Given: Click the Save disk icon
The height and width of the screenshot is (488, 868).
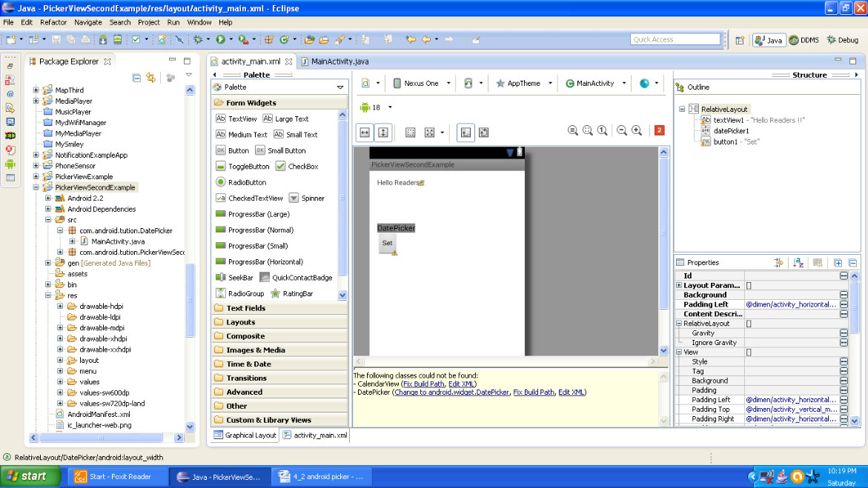Looking at the screenshot, I should (x=56, y=39).
